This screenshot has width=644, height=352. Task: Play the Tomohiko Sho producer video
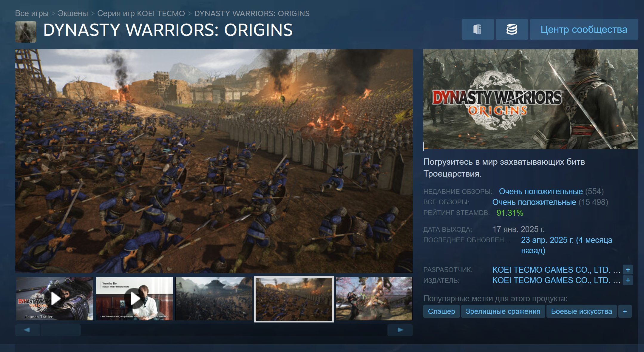point(134,299)
